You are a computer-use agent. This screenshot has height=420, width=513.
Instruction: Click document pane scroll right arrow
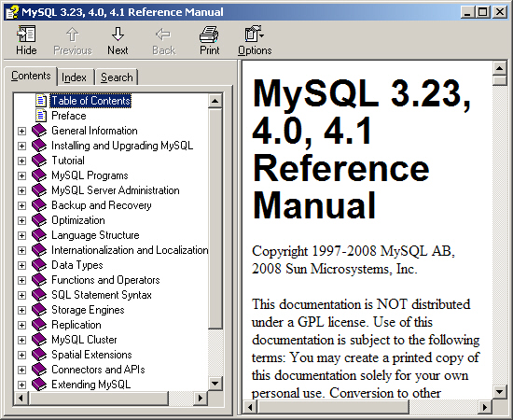point(485,408)
